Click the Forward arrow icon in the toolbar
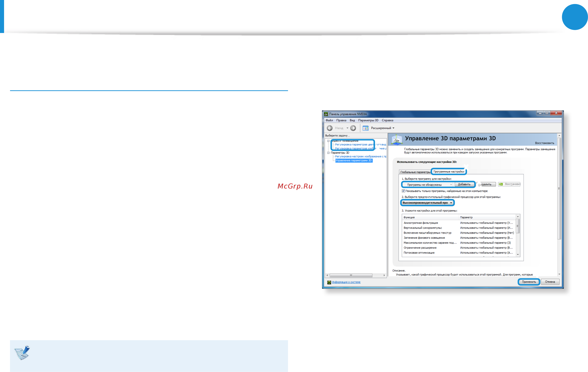Viewport: 588px width, 372px height. 353,128
